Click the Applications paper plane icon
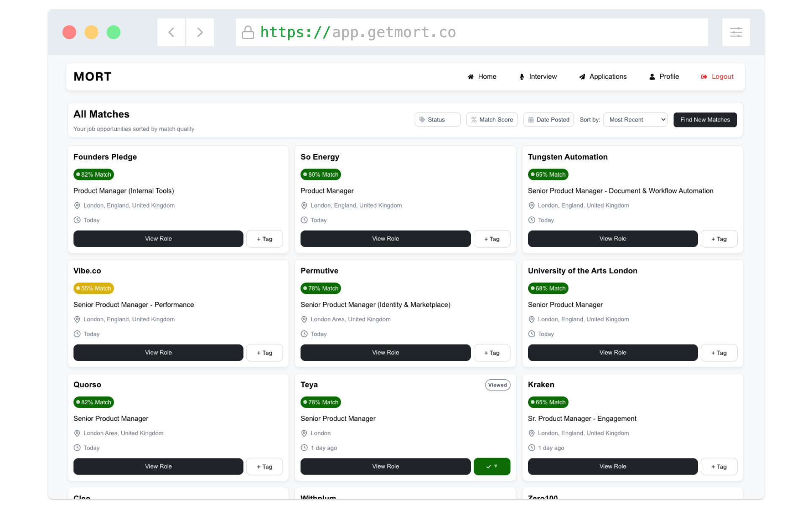 tap(582, 77)
